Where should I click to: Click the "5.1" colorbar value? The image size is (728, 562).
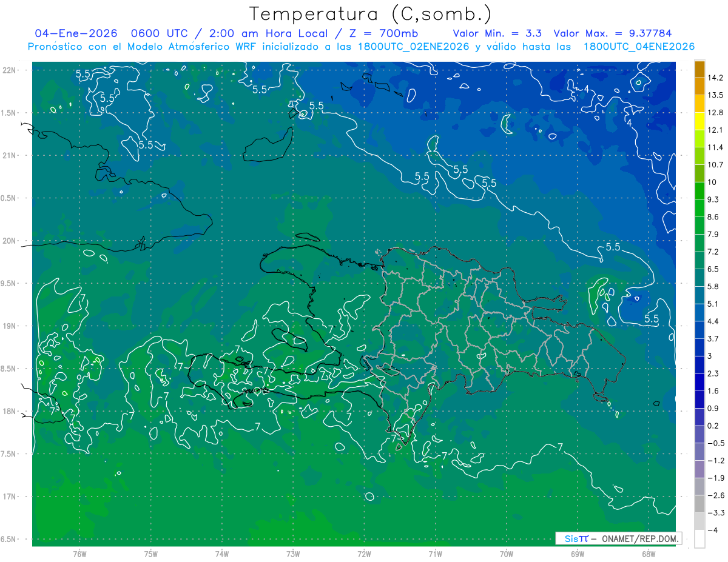coord(713,304)
